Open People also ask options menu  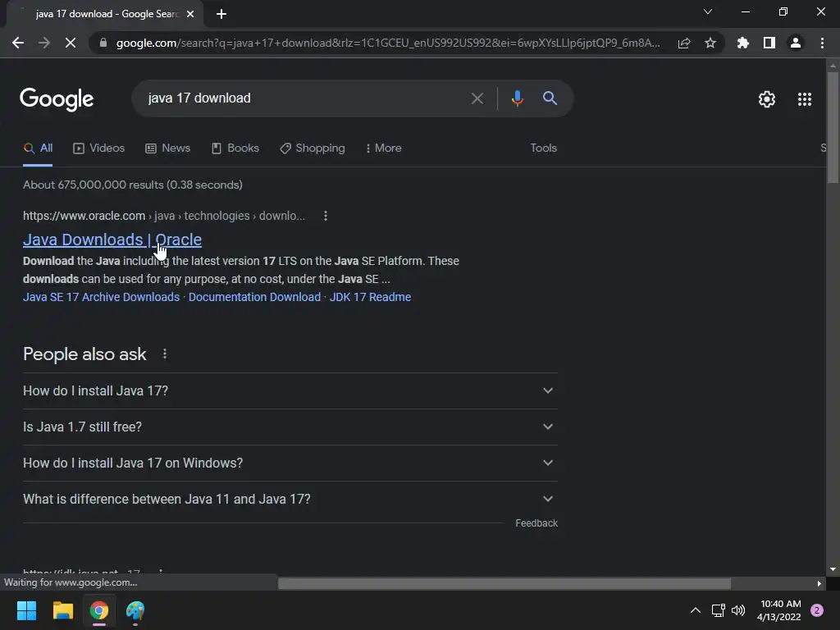(x=164, y=354)
